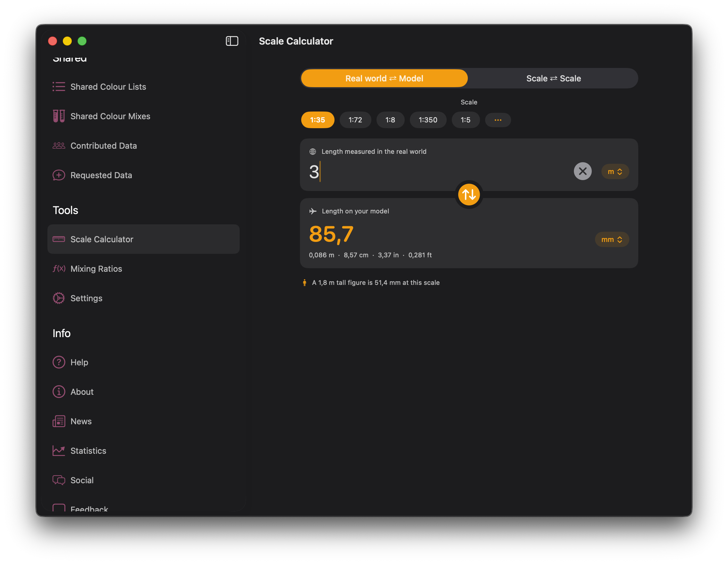This screenshot has width=728, height=564.
Task: Open the model unit dropdown (mm)
Action: click(612, 239)
